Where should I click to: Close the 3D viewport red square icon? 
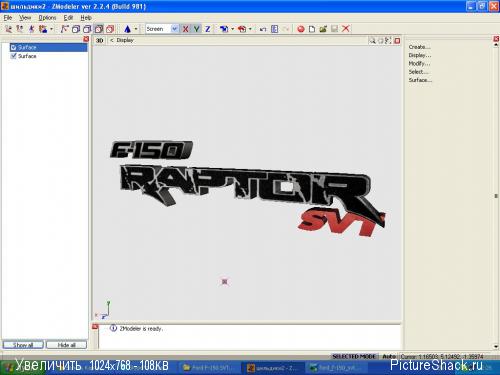tap(397, 41)
